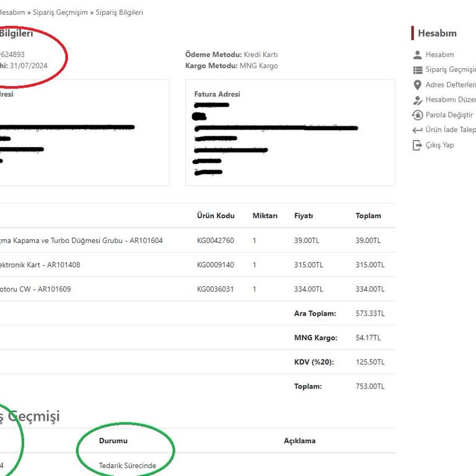The width and height of the screenshot is (476, 476).
Task: Click the order date 31/07/2024
Action: point(29,66)
